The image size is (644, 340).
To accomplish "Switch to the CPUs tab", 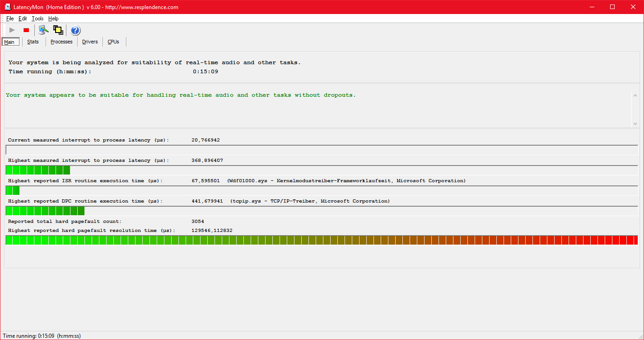I will (113, 42).
